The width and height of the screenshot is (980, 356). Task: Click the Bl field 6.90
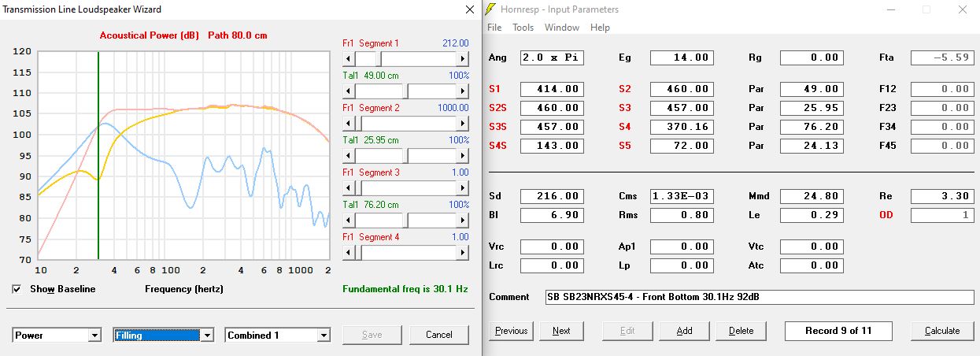[x=552, y=215]
